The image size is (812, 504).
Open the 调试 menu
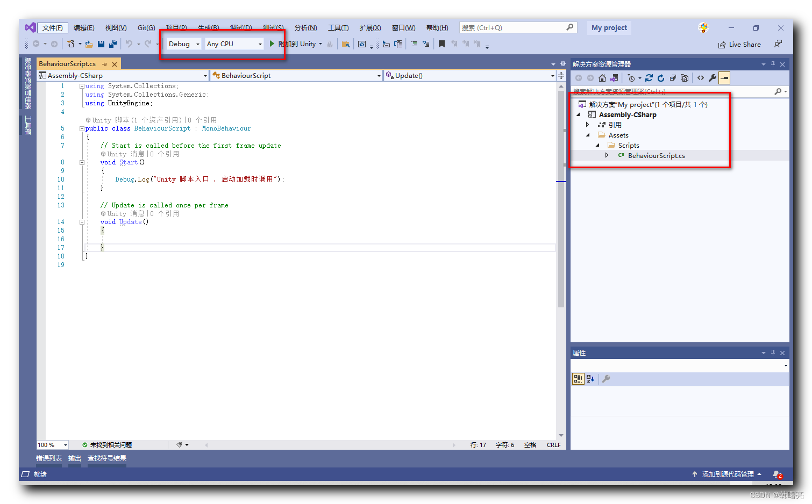point(240,27)
